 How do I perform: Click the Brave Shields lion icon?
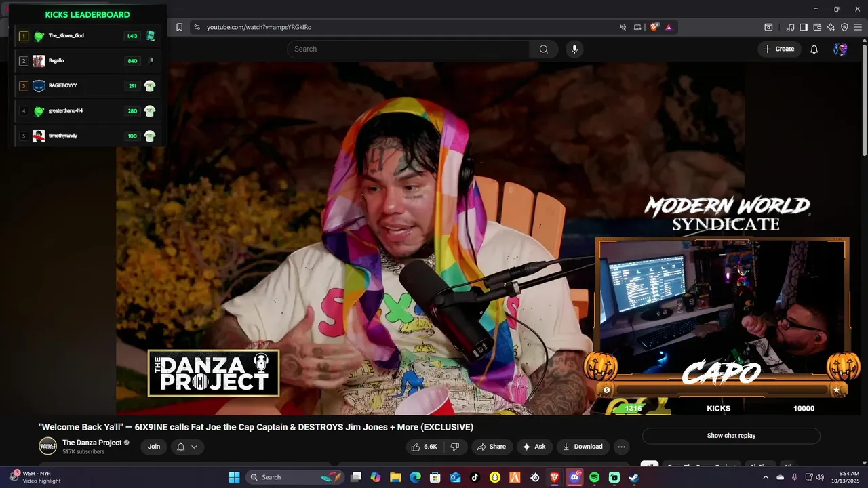point(654,27)
